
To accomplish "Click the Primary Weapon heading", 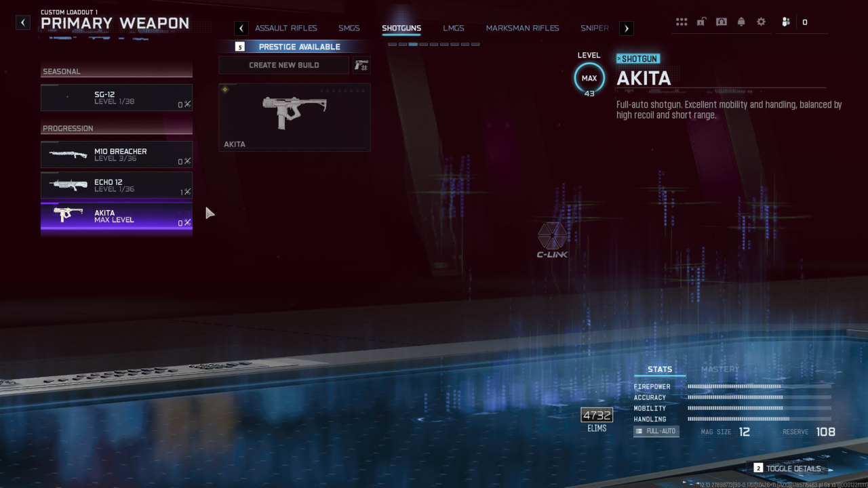I will point(115,23).
